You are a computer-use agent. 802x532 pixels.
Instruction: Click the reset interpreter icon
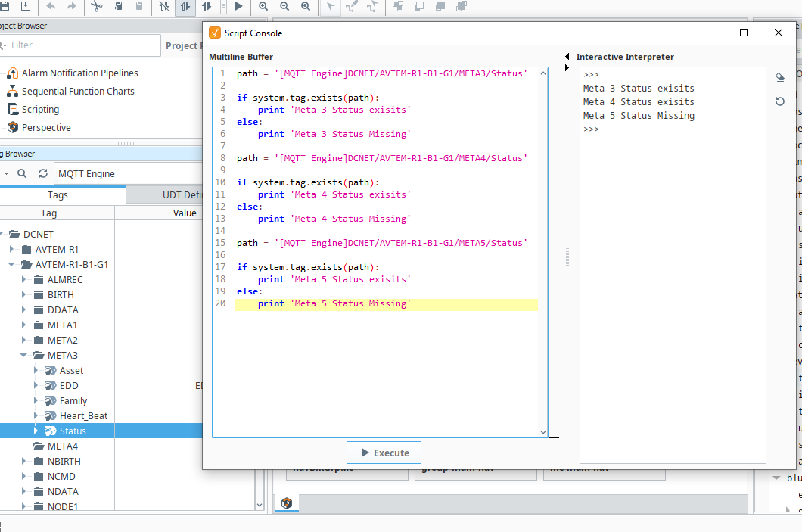pyautogui.click(x=779, y=101)
